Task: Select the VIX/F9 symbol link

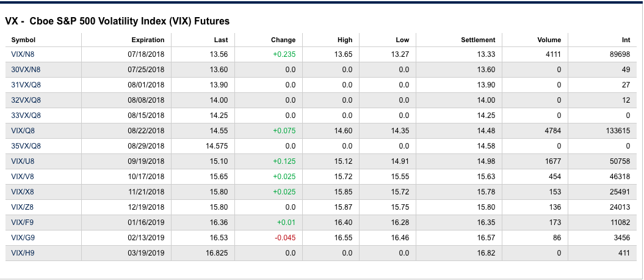Action: click(x=23, y=223)
